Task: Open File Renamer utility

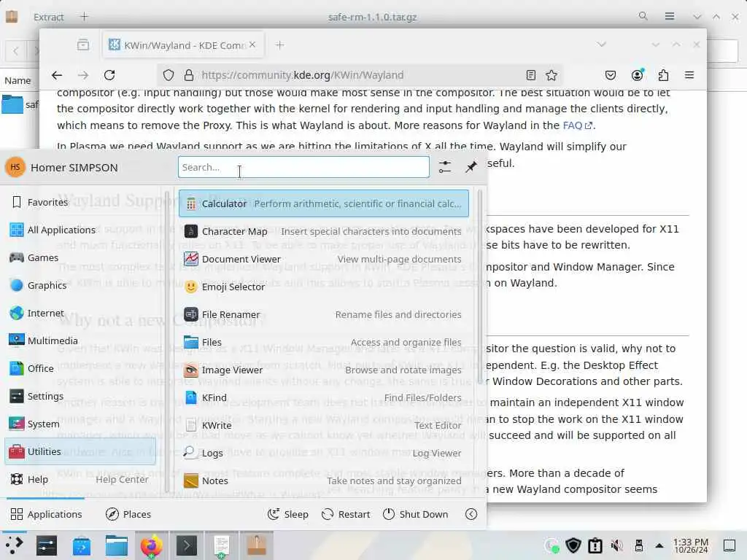Action: [323, 314]
